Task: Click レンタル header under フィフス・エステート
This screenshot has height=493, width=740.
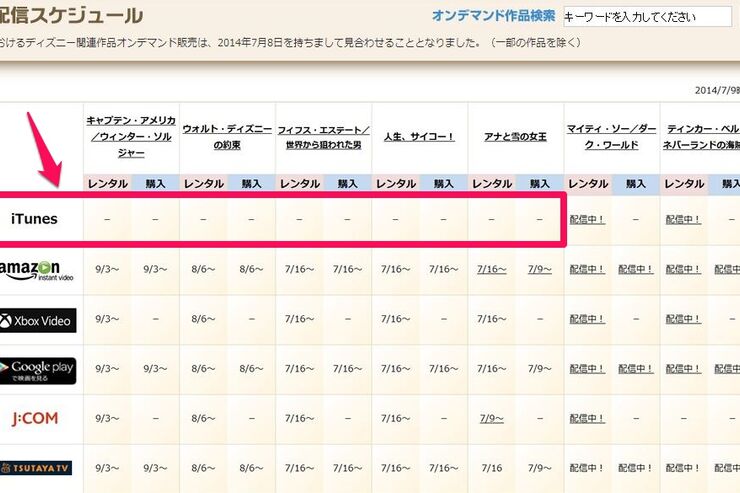Action: click(300, 184)
